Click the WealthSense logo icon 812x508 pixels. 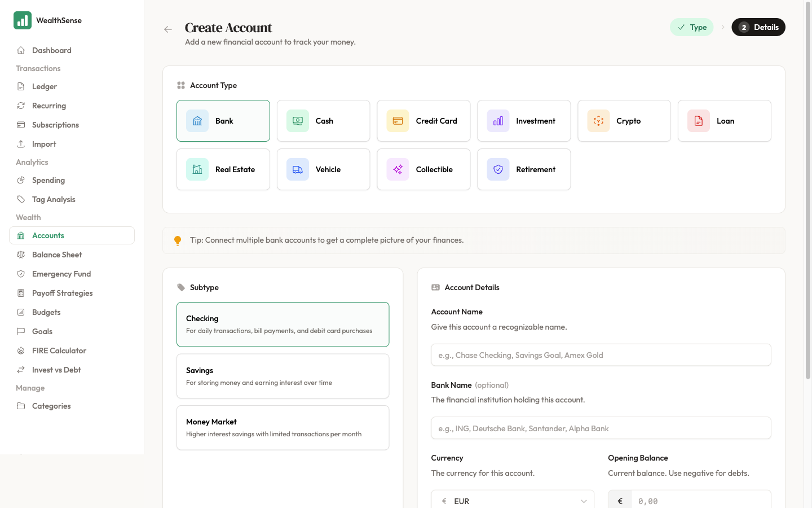pos(23,20)
